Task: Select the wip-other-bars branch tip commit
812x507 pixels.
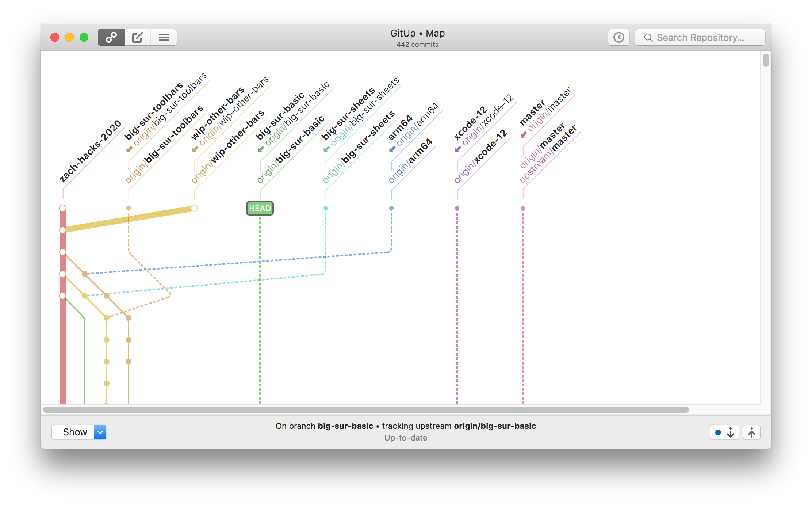Action: tap(194, 208)
